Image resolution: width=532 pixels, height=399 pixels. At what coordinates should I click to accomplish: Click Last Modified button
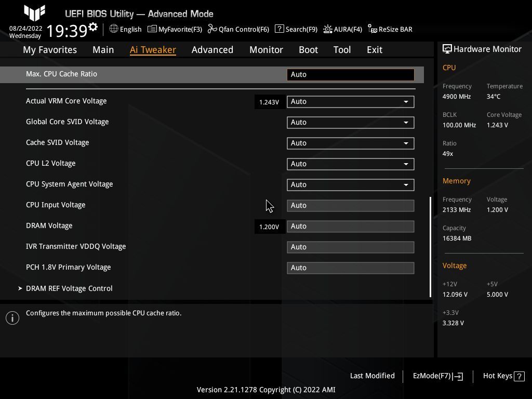coord(372,376)
